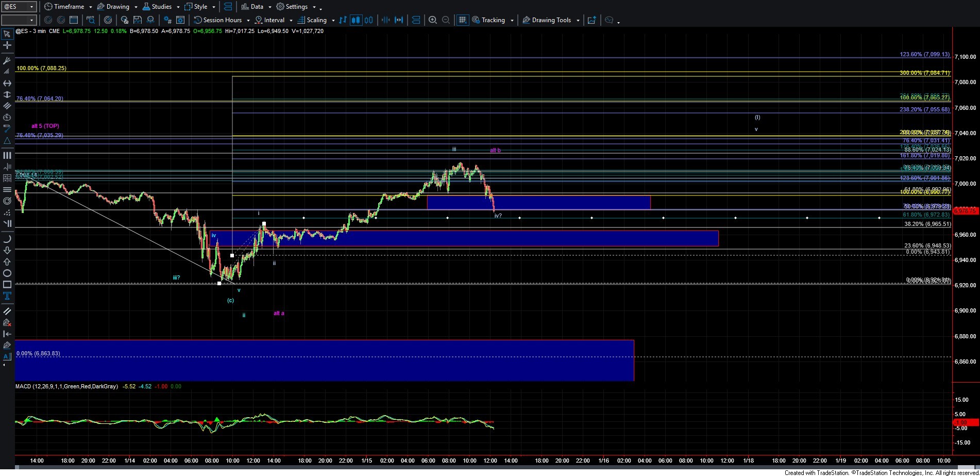Expand the Scaling dropdown arrow

coord(333,21)
